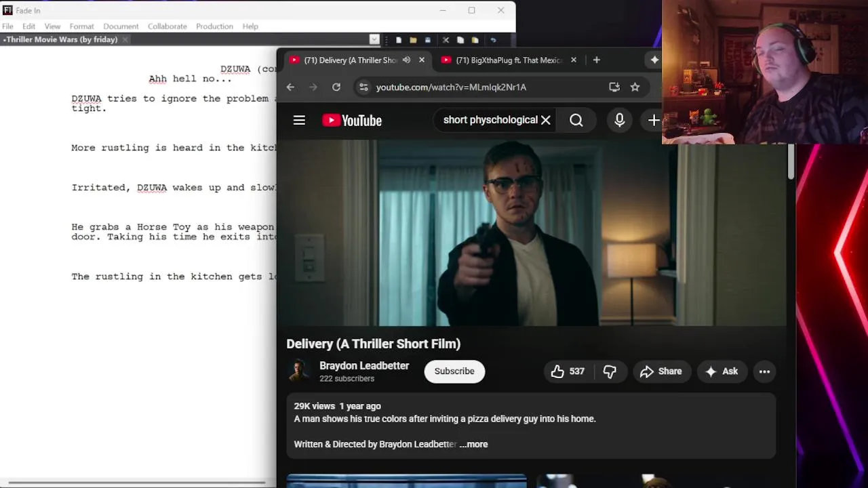Click the 'Ahh hell no...' dialogue line
This screenshot has height=488, width=868.
point(190,79)
